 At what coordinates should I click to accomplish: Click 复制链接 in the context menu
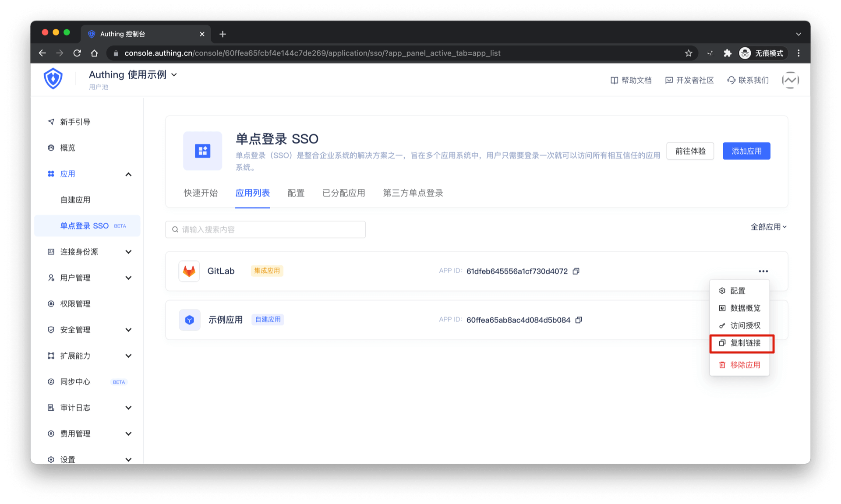746,343
